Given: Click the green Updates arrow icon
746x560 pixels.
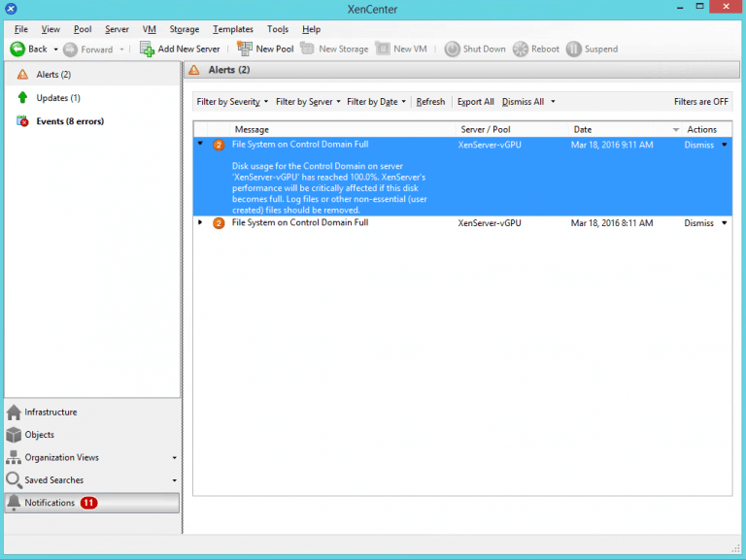Looking at the screenshot, I should [x=22, y=97].
